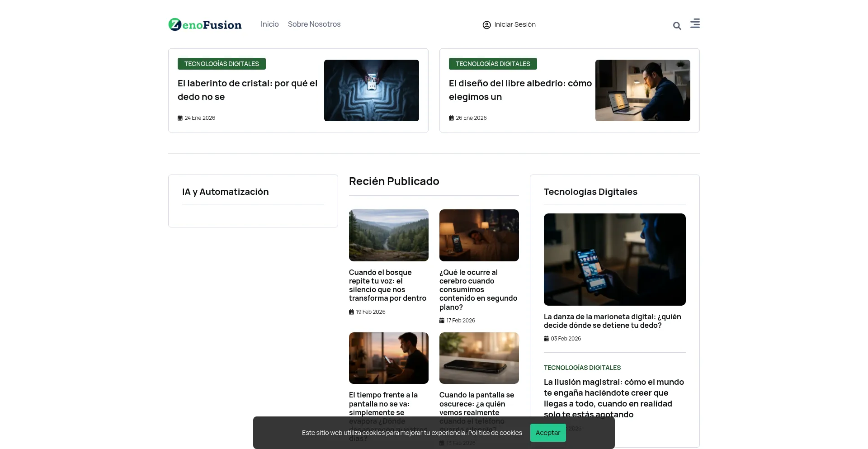Click Tecnologías Digitales tag on libre albedrío card
The width and height of the screenshot is (868, 449).
[x=493, y=64]
